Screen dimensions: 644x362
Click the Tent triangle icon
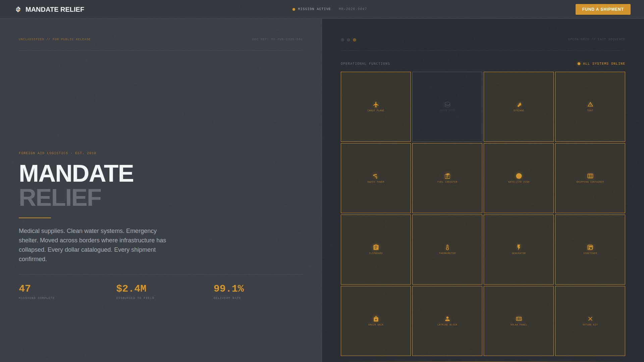point(590,105)
